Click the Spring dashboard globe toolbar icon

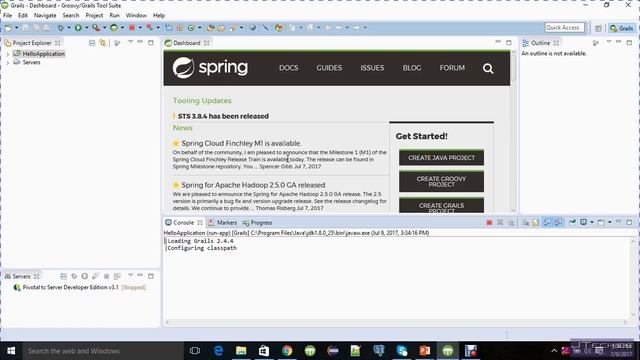pos(253,28)
